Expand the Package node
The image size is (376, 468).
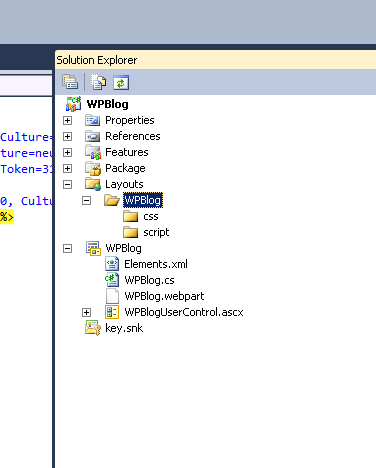(67, 168)
